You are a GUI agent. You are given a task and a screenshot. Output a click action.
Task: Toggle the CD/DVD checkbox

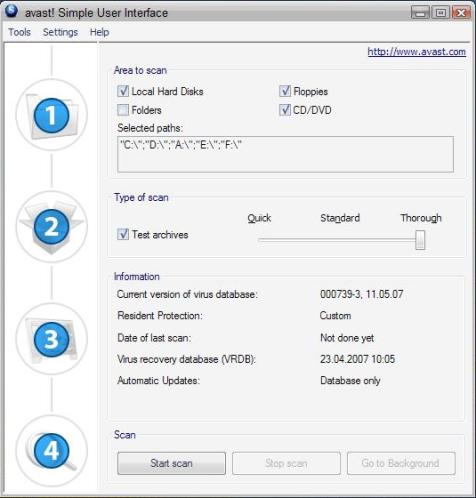click(x=285, y=110)
